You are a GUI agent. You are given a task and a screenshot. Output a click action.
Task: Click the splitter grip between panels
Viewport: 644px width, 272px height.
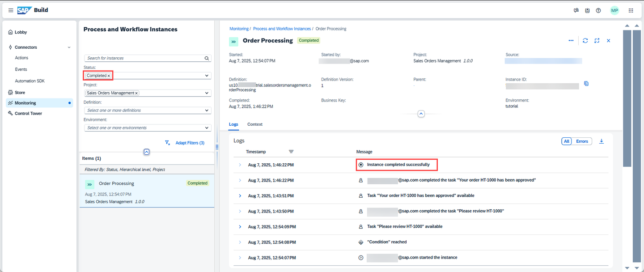tap(217, 147)
